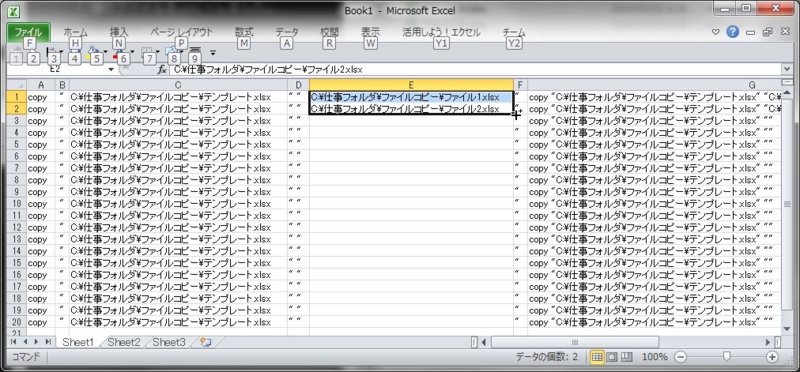Click vertical scrollbar down arrow
The height and width of the screenshot is (372, 800).
pyautogui.click(x=787, y=329)
